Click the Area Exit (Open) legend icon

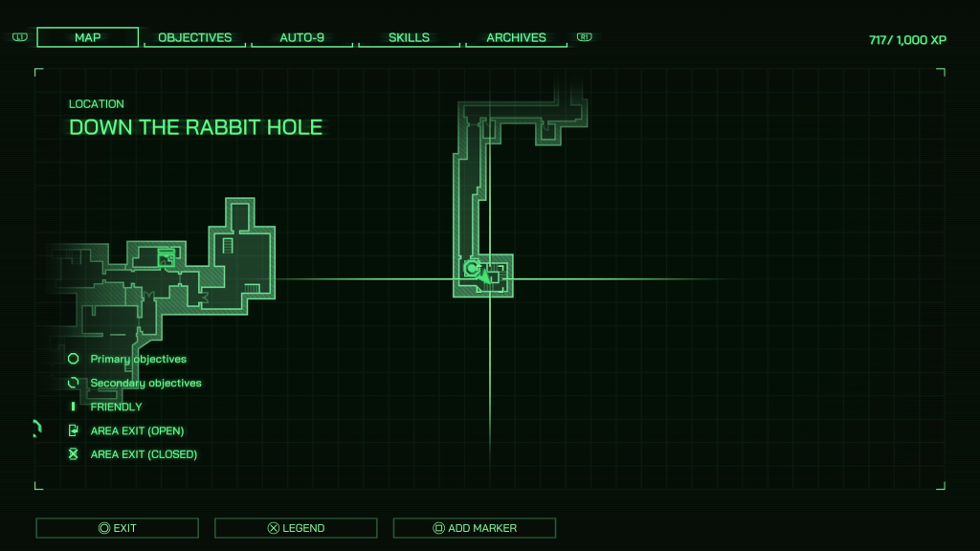(74, 430)
